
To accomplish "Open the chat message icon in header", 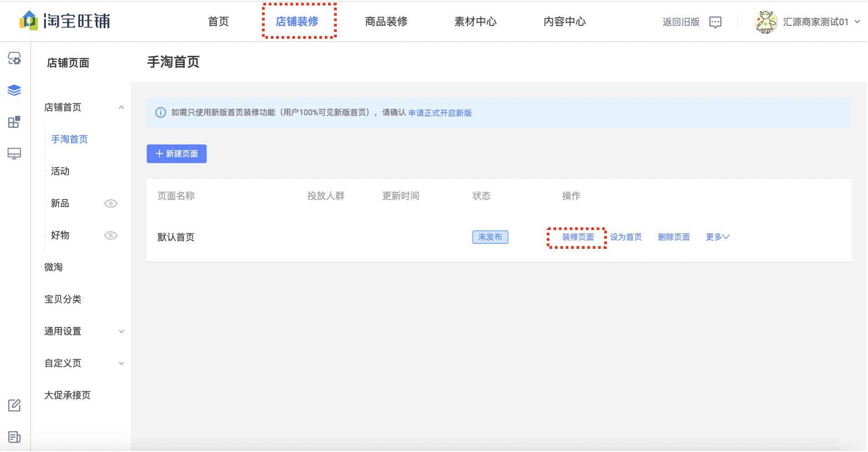I will tap(715, 22).
